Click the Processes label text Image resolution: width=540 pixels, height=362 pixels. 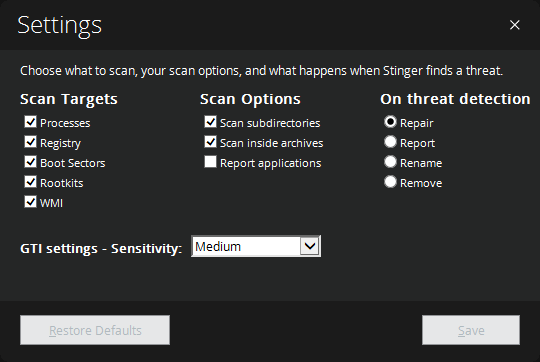pyautogui.click(x=65, y=123)
